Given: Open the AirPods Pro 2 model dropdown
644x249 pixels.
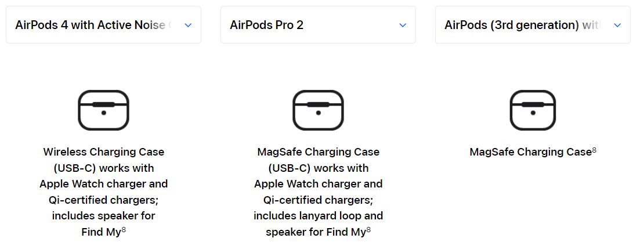Looking at the screenshot, I should 318,24.
